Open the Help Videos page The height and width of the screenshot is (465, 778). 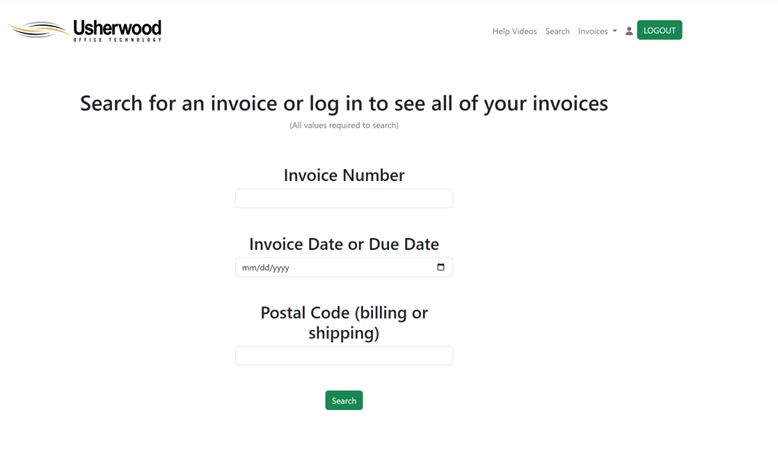pyautogui.click(x=514, y=31)
